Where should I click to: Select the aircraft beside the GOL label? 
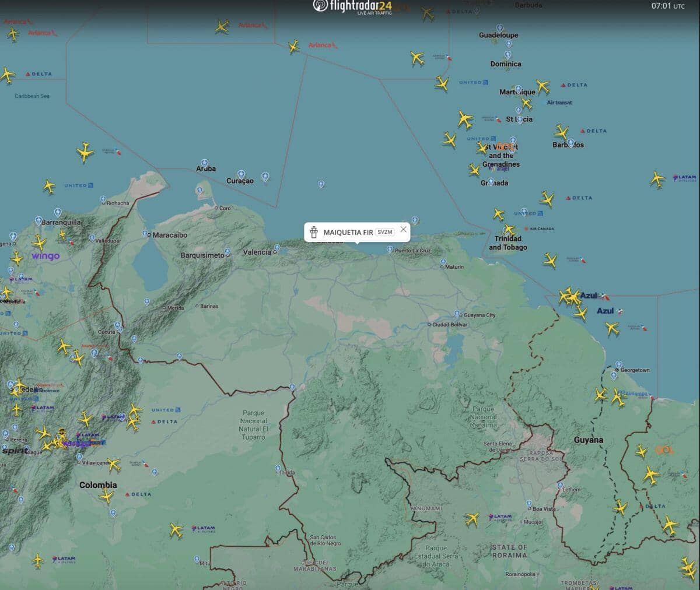641,451
